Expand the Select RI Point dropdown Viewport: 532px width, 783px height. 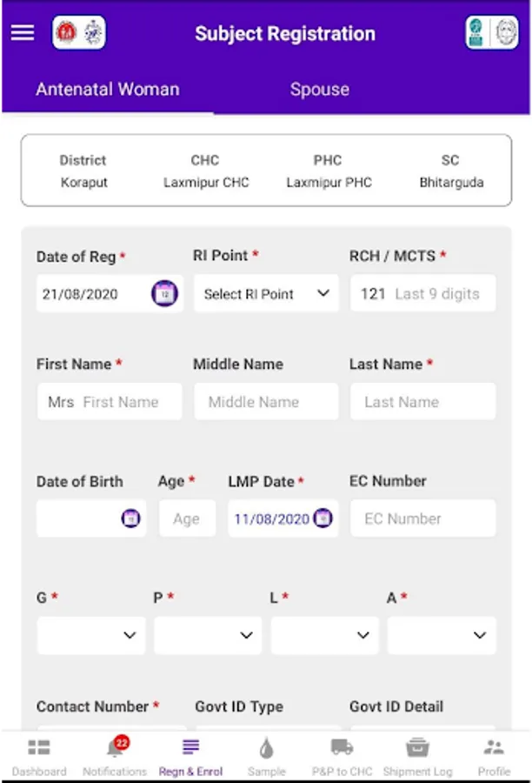[265, 294]
